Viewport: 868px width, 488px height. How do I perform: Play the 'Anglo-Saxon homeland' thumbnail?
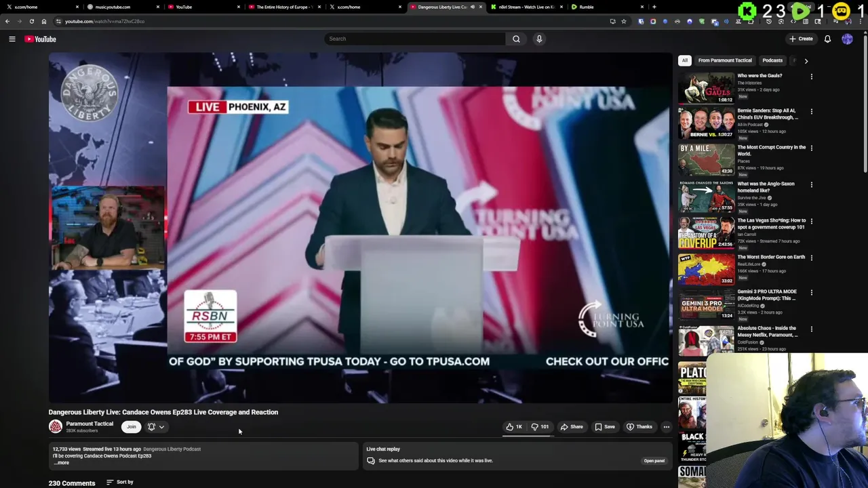coord(706,196)
